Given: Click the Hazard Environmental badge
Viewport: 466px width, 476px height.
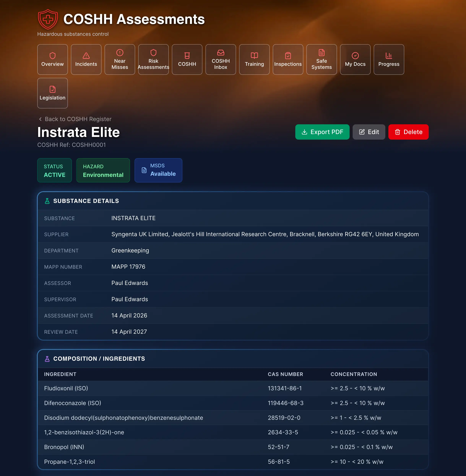Looking at the screenshot, I should tap(103, 170).
